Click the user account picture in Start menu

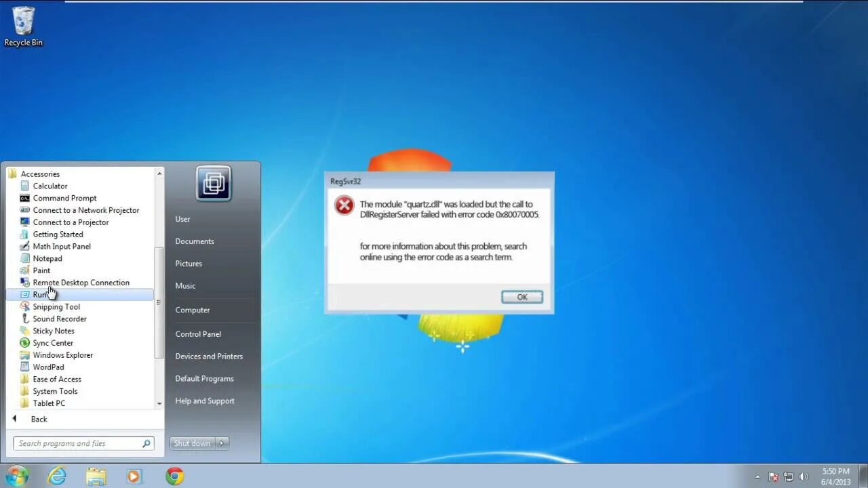(x=214, y=183)
